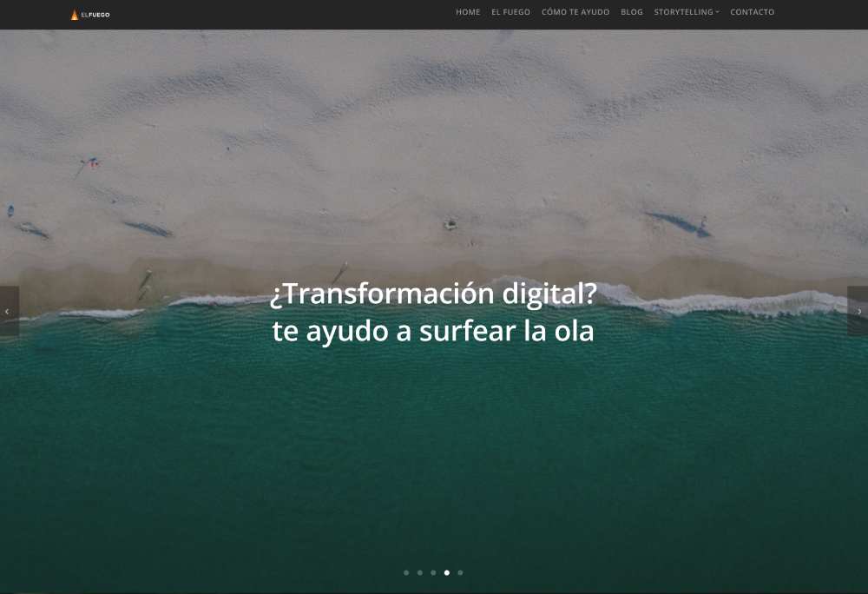
Task: Open the HOME navigation item
Action: 468,11
